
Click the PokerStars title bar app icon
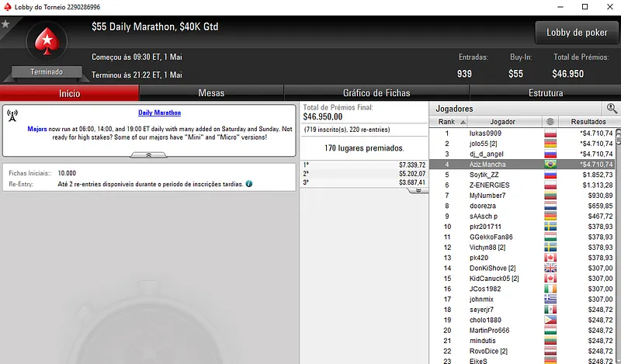(x=7, y=7)
